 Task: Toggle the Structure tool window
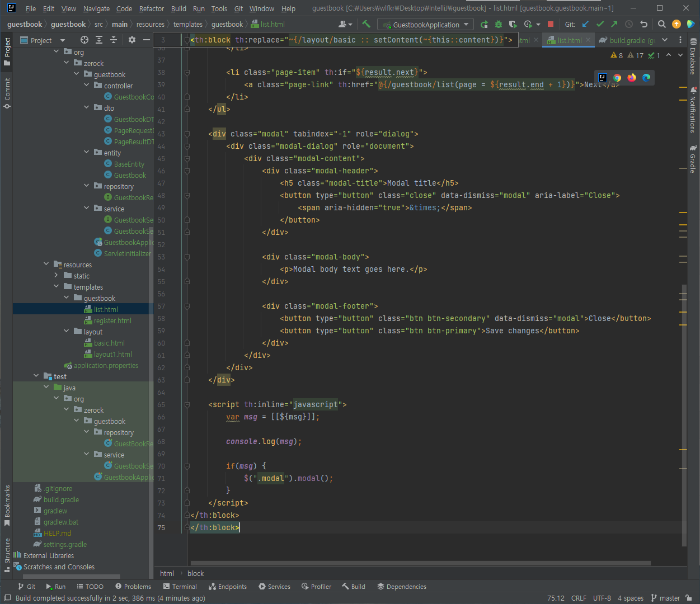(7, 555)
